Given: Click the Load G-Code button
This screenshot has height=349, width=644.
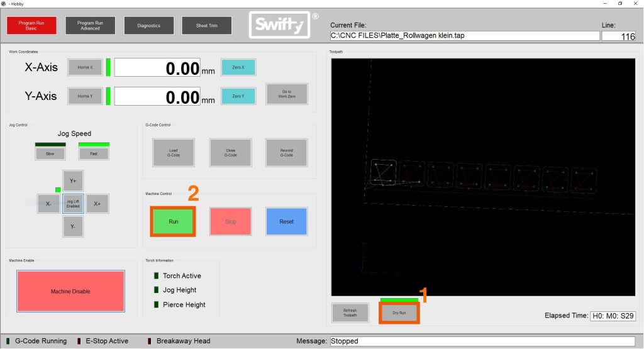Looking at the screenshot, I should pos(174,153).
